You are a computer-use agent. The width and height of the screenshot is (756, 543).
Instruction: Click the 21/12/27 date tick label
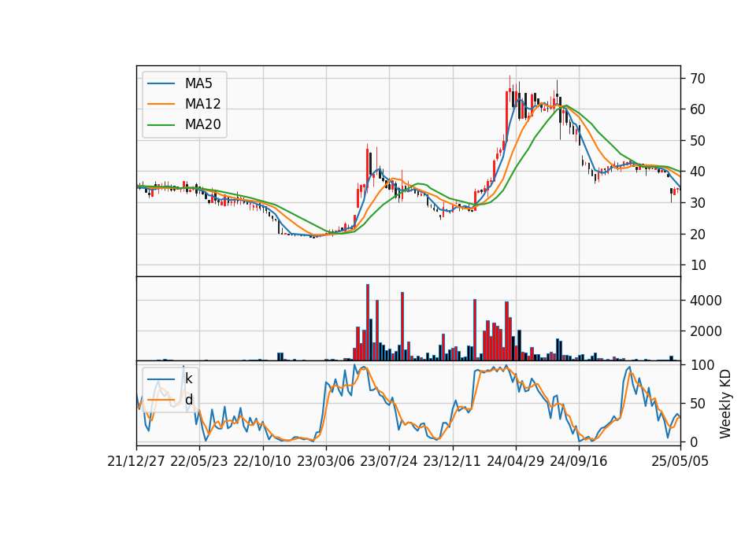click(136, 461)
